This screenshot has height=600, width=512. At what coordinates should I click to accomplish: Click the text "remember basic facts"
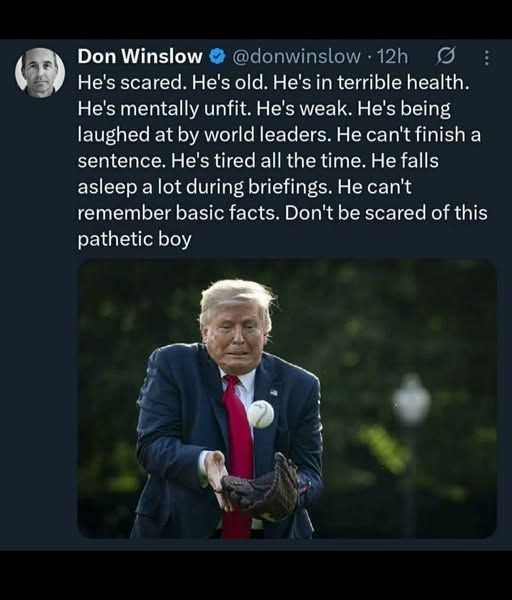click(178, 213)
